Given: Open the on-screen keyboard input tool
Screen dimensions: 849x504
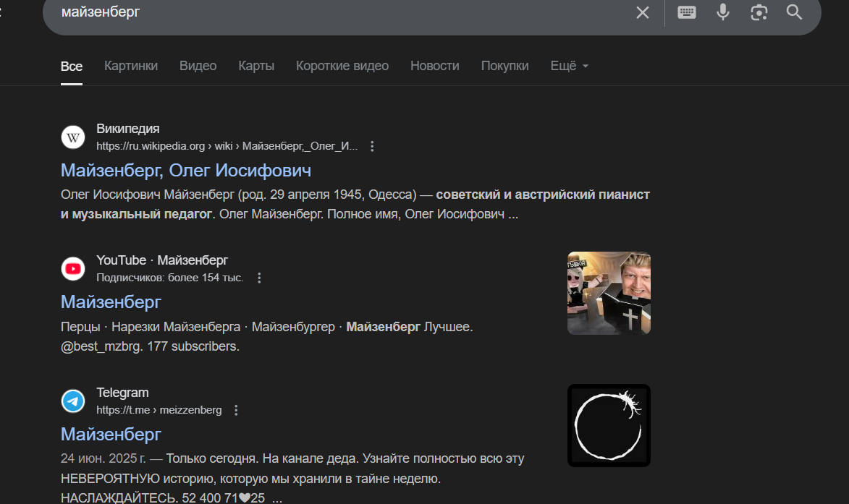Looking at the screenshot, I should click(x=687, y=12).
